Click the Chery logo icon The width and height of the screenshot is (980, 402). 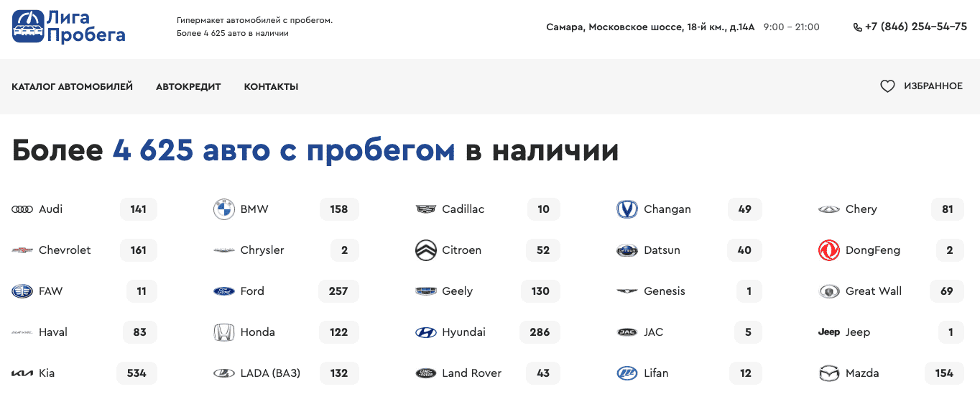click(829, 209)
